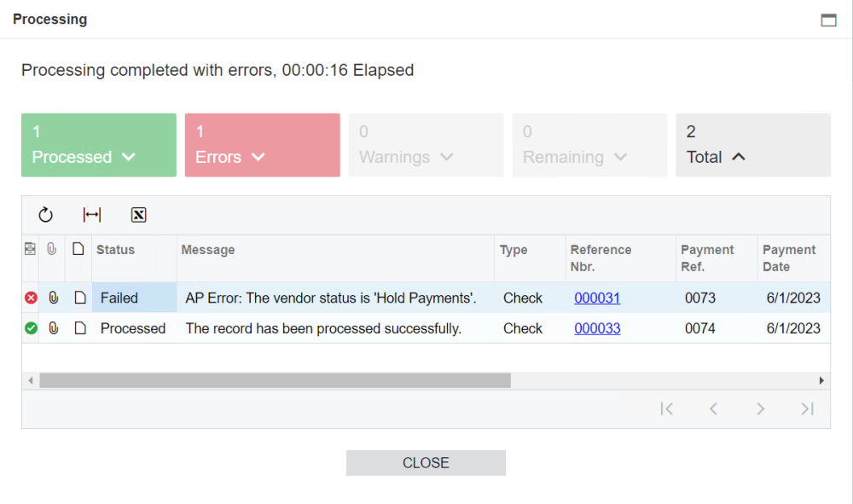Refresh the processing results grid
The width and height of the screenshot is (853, 504).
click(x=45, y=215)
